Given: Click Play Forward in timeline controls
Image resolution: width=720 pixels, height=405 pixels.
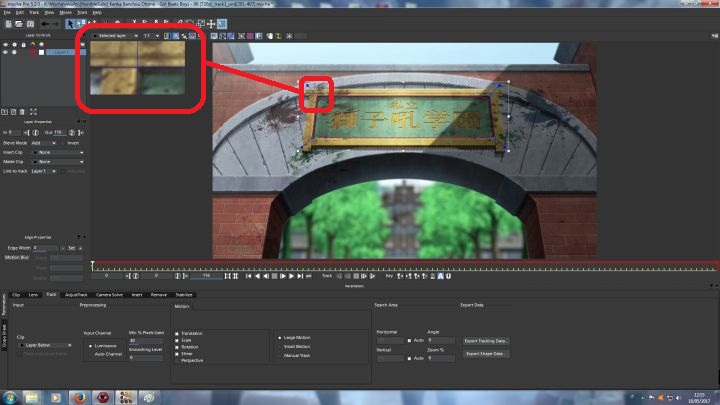Looking at the screenshot, I should point(291,276).
